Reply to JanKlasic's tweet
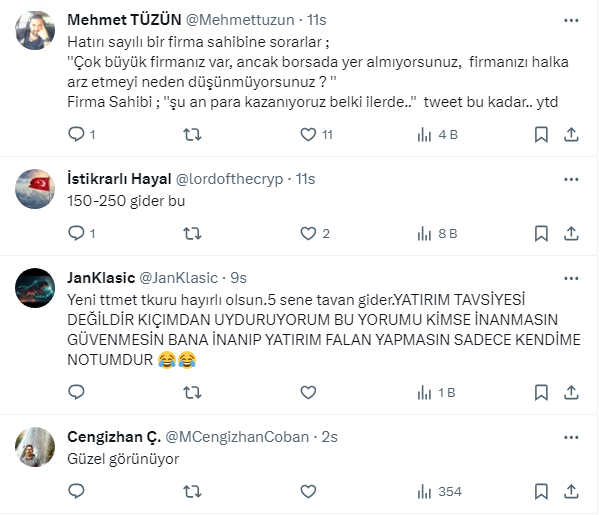Image resolution: width=601 pixels, height=515 pixels. click(76, 392)
